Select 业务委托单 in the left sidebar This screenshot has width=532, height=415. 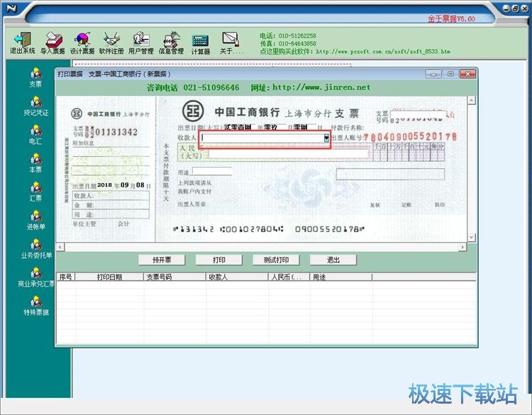[x=36, y=249]
